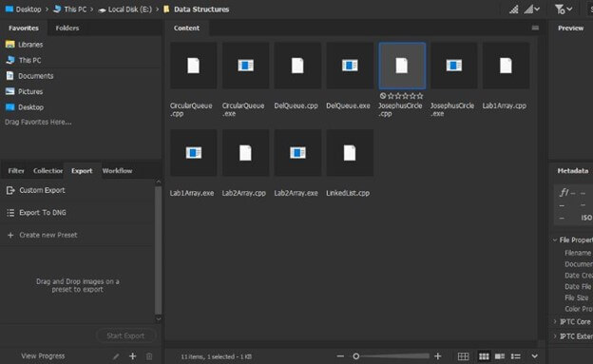Screen dimensions: 593x364
Task: Click the reject icon under JosephusCircle.cpp
Action: (383, 96)
